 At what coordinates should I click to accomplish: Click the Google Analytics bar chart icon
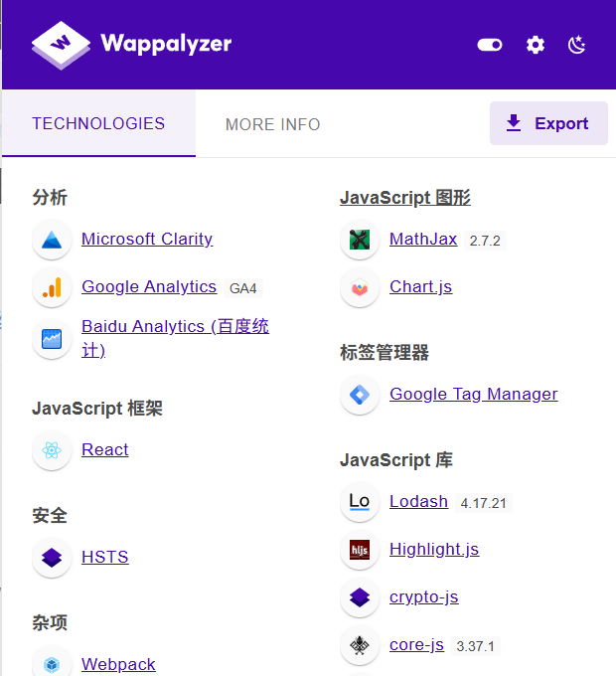52,287
